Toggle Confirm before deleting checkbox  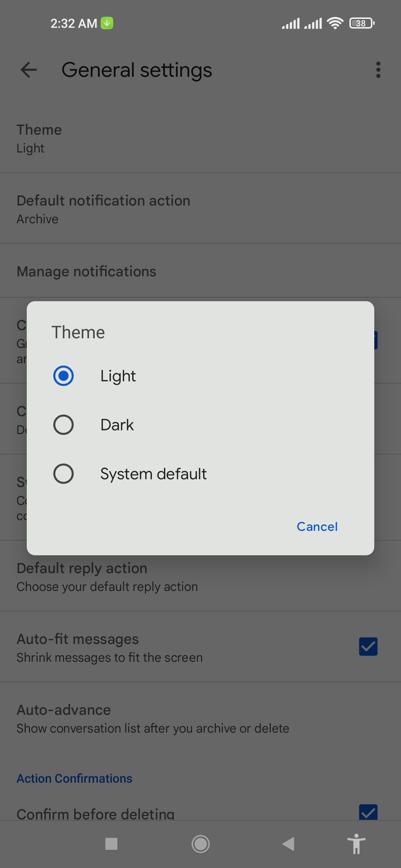click(368, 812)
